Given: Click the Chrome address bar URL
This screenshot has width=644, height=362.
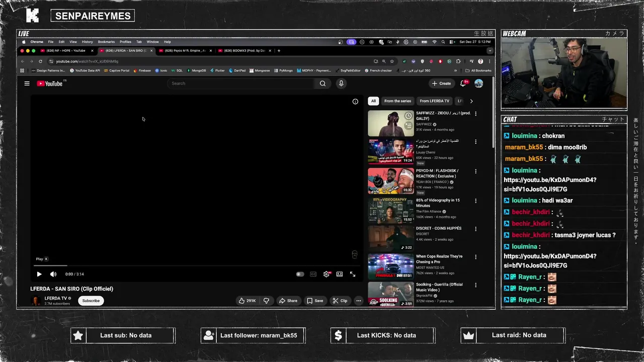Looking at the screenshot, I should 87,61.
